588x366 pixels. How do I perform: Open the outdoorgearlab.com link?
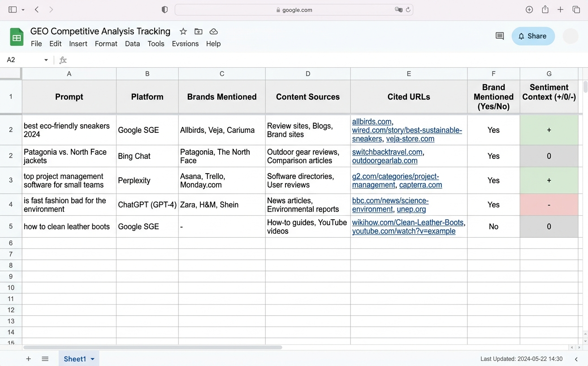[385, 161]
